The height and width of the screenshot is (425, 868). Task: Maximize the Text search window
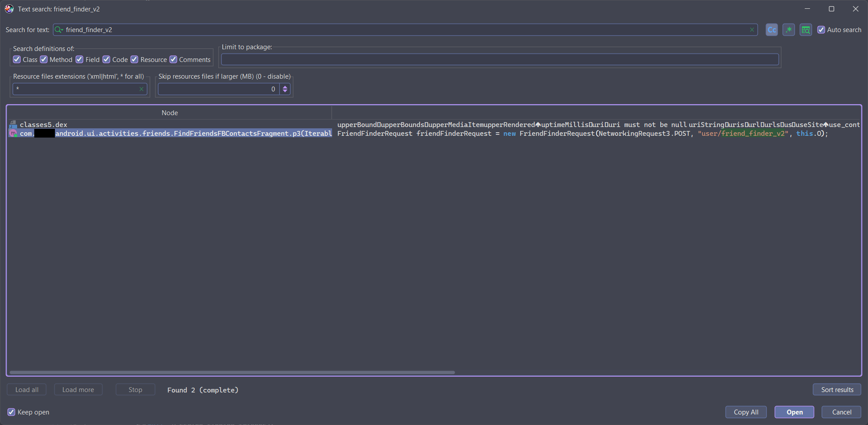832,9
